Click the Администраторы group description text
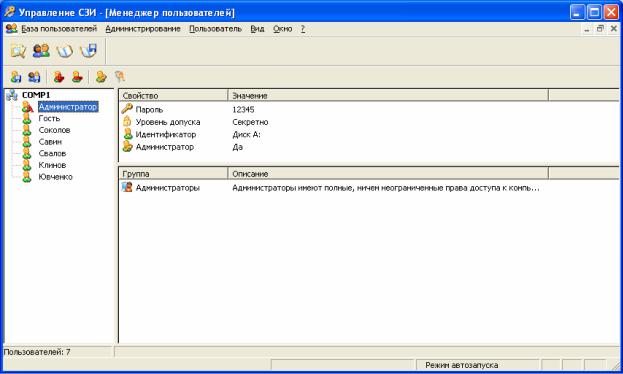 coord(386,188)
